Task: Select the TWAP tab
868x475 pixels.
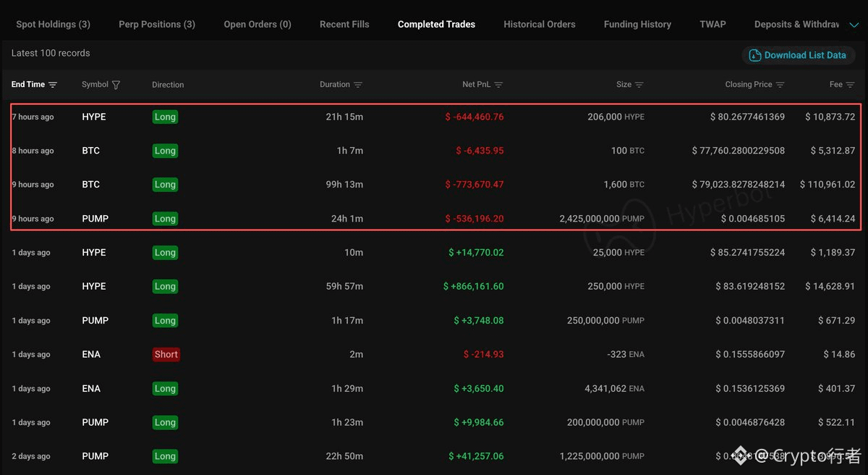Action: point(712,25)
